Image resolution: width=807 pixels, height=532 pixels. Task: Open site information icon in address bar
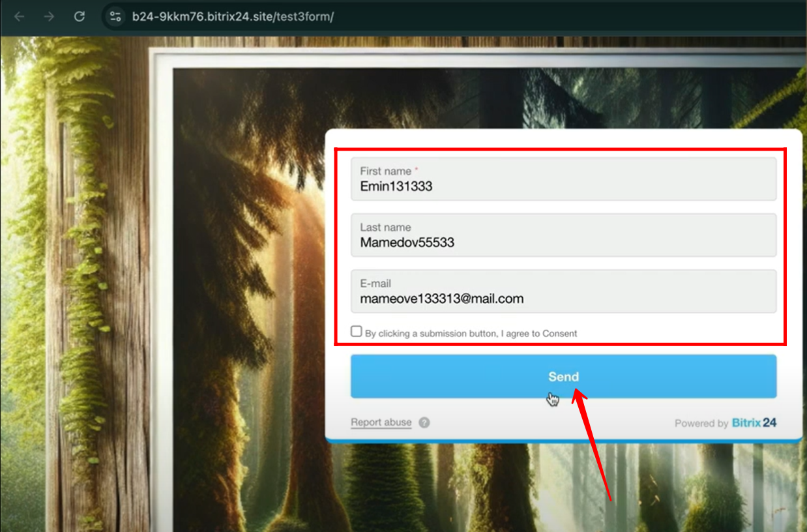(x=115, y=16)
